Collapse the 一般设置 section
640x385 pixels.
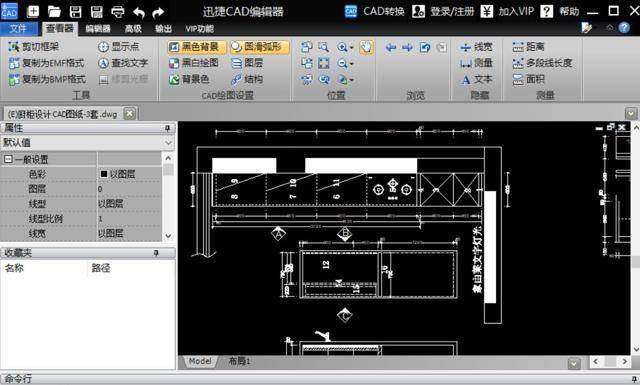coord(8,159)
